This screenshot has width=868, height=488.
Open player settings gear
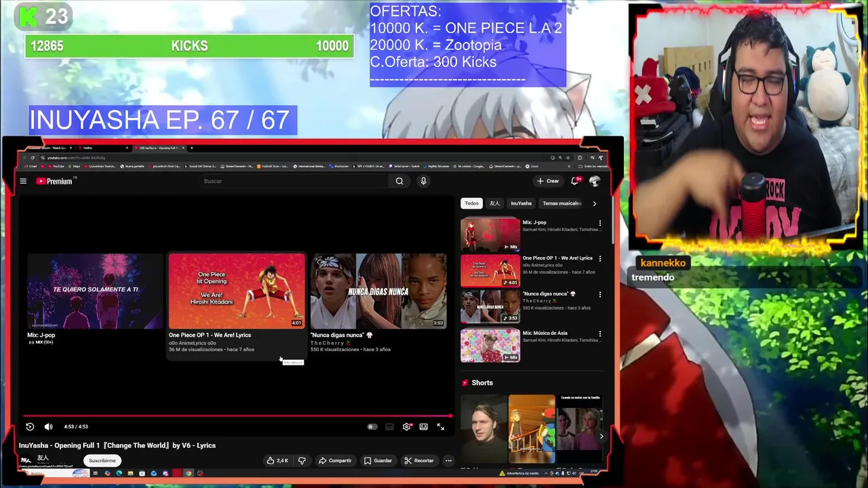click(x=406, y=426)
